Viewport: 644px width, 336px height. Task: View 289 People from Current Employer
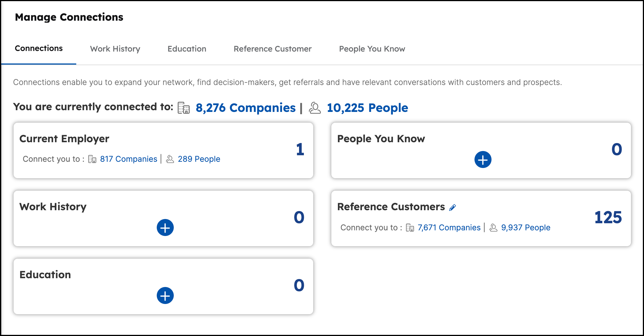tap(199, 159)
